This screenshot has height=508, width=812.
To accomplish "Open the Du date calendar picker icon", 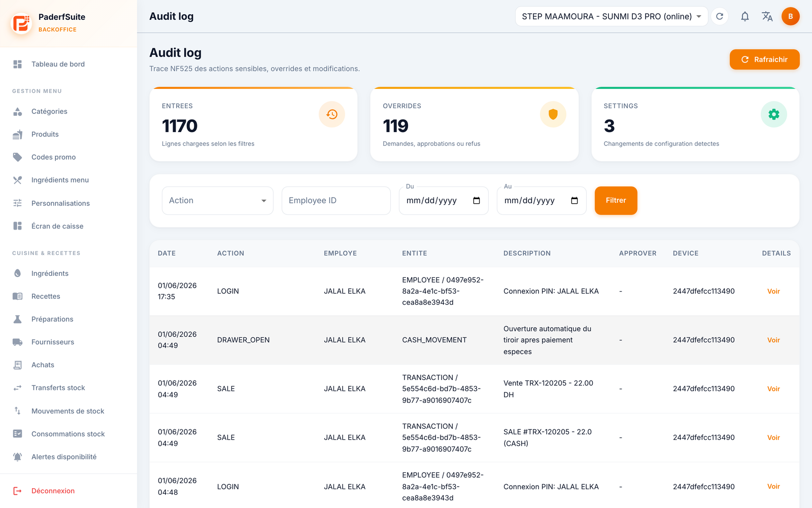I will coord(477,201).
